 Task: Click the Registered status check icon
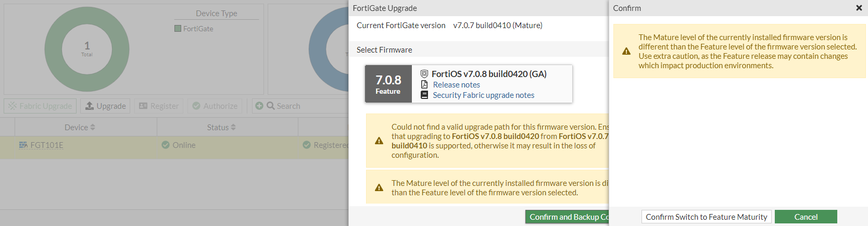click(x=307, y=145)
